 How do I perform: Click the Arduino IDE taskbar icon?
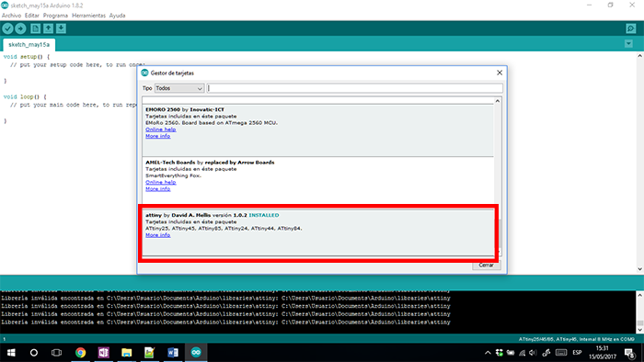pos(196,353)
